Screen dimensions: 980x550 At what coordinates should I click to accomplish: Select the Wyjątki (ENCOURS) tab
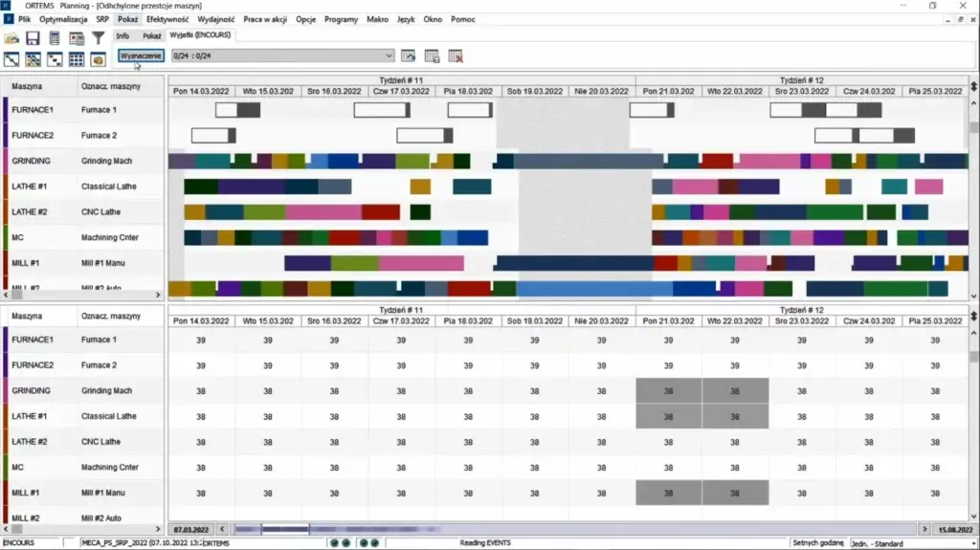pos(199,35)
